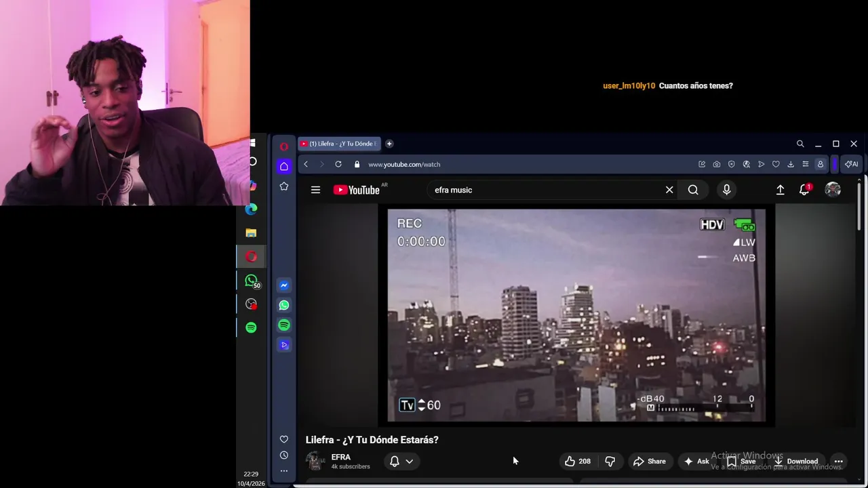Search with your voice microphone
The image size is (868, 488).
tap(726, 190)
